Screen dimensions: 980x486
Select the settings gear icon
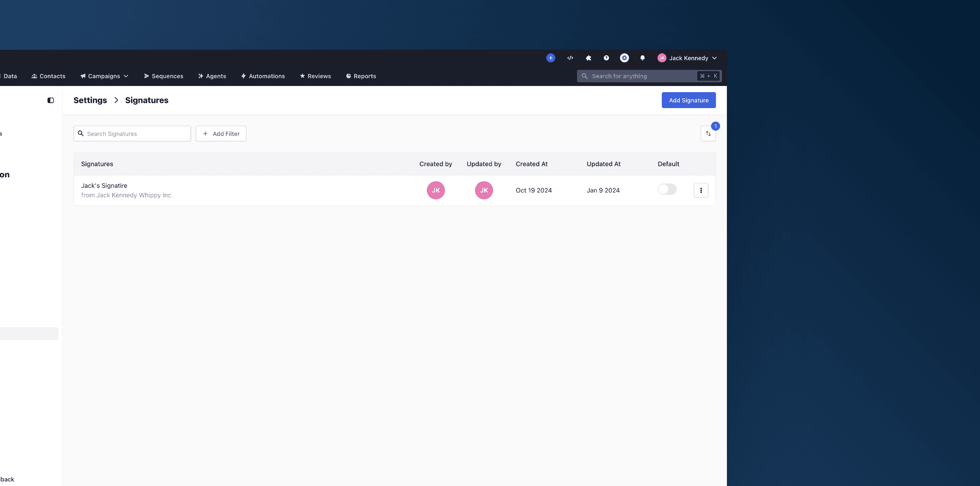[624, 58]
